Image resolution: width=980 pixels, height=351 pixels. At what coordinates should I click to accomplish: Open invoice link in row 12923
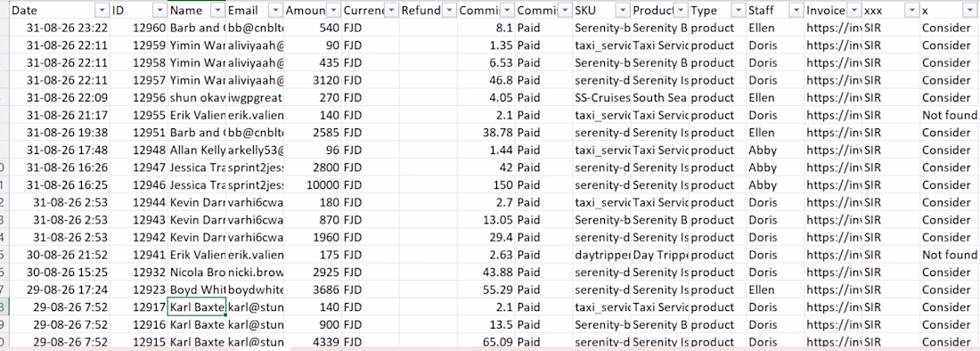pos(833,290)
